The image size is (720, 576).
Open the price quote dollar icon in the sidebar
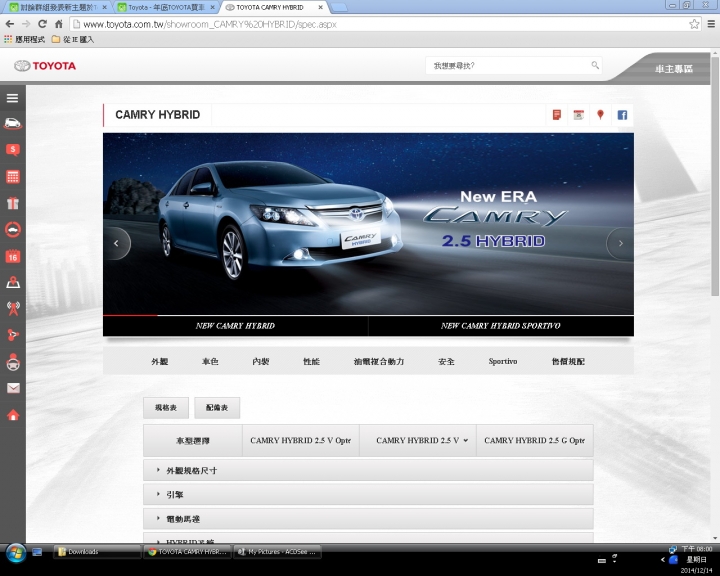pos(12,149)
